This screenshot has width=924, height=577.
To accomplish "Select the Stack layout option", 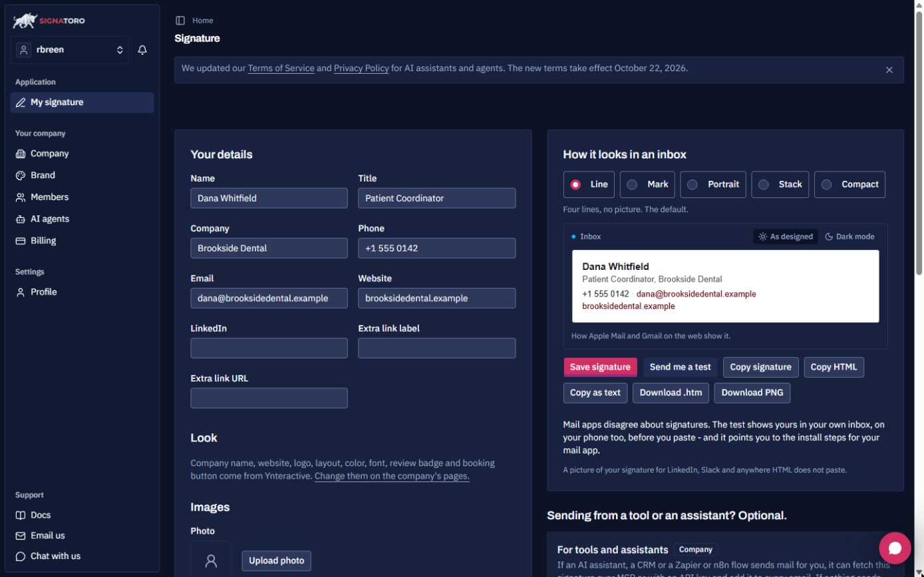I will 780,185.
